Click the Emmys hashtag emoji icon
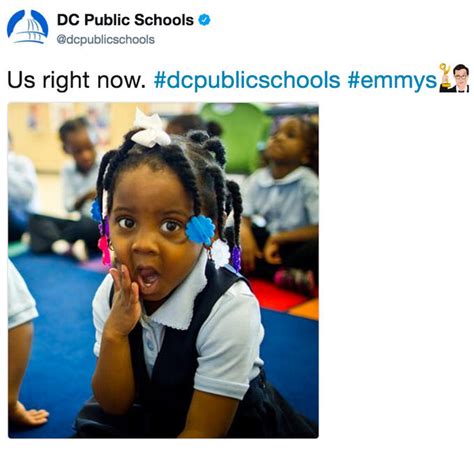 tap(454, 78)
